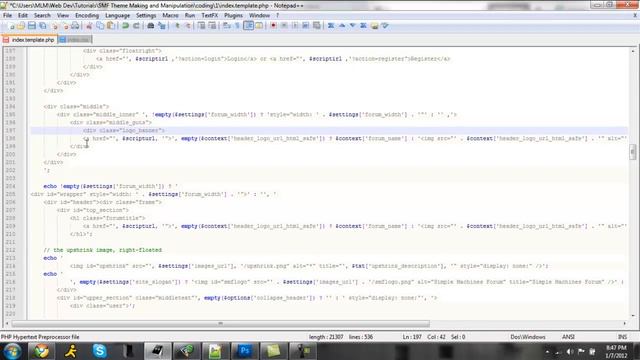The width and height of the screenshot is (640, 360).
Task: Switch to Photoshop in the taskbar
Action: coord(244,351)
